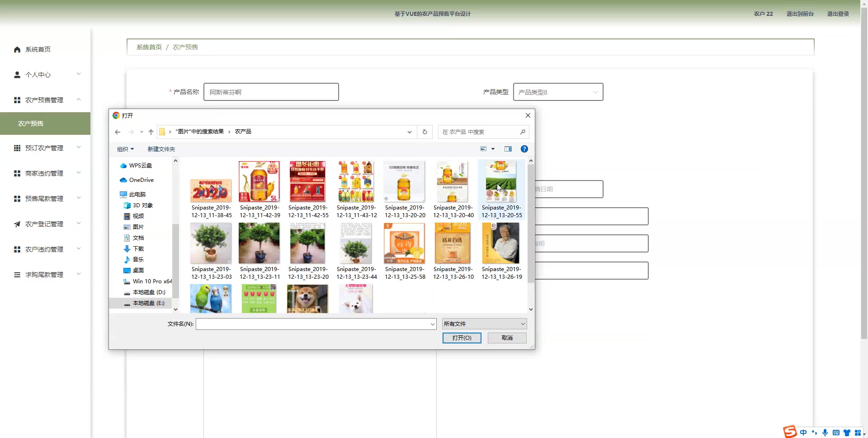
Task: Click the 打开(O) button
Action: coord(462,338)
